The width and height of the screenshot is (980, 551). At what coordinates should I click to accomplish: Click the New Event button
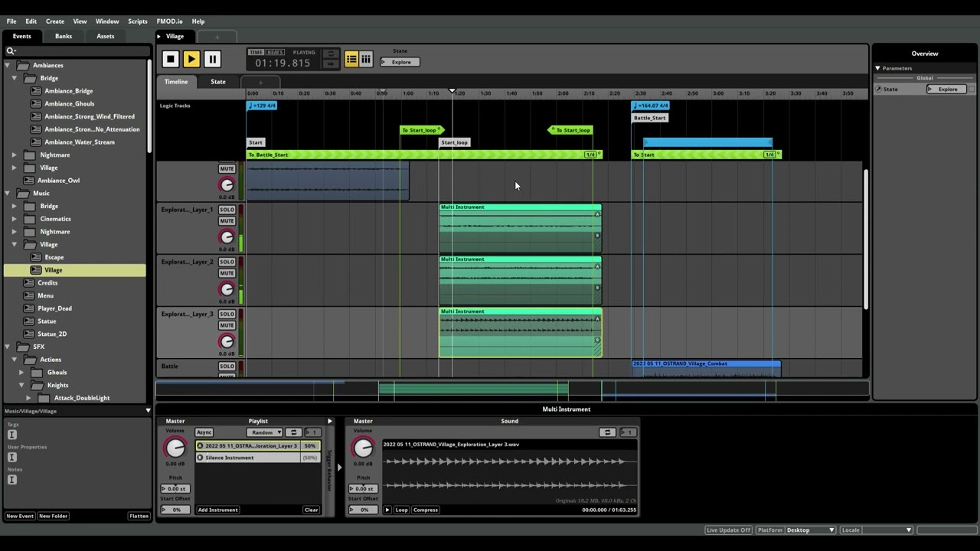tap(20, 516)
